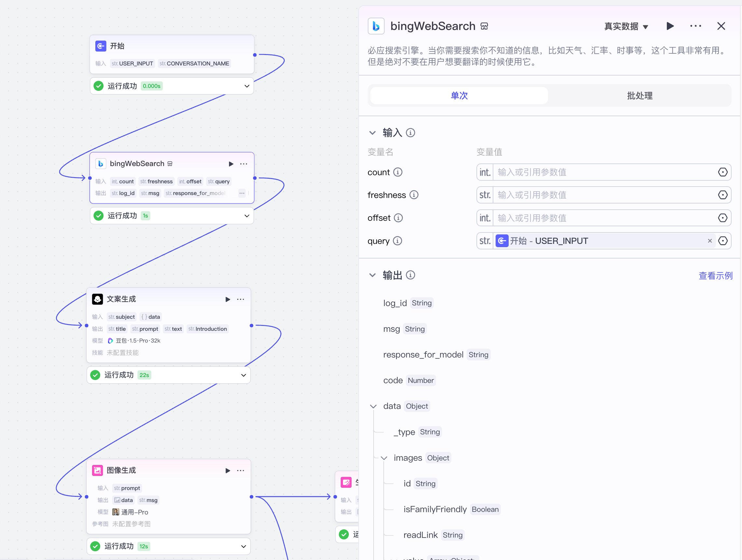Click info icon beside 输出 section title
742x560 pixels.
tap(410, 275)
